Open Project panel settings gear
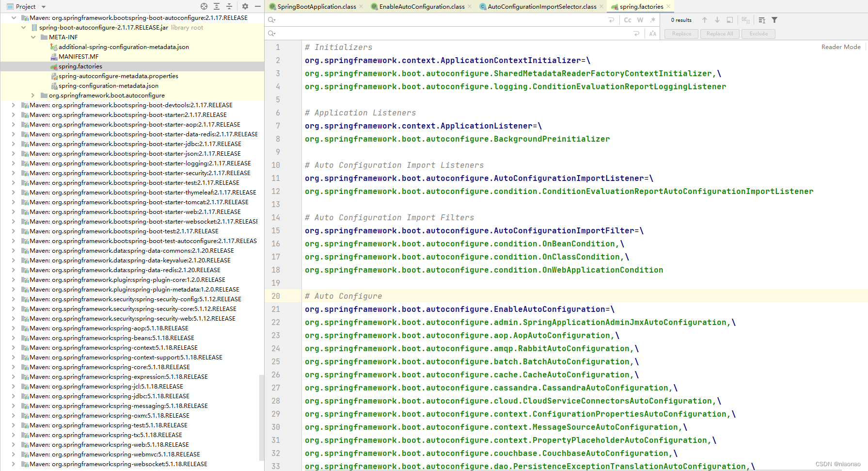Image resolution: width=868 pixels, height=471 pixels. [x=245, y=6]
